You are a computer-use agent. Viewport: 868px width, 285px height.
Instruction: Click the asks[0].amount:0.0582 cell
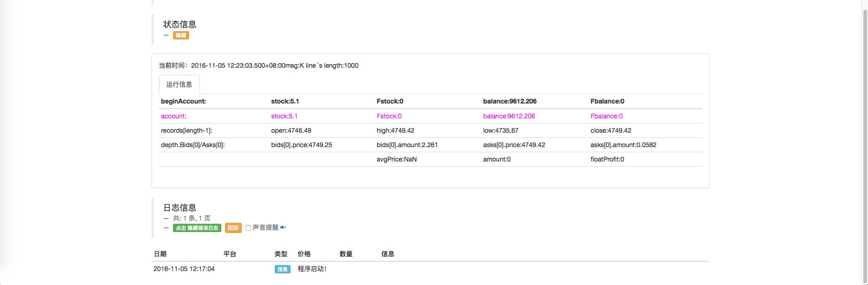pyautogui.click(x=623, y=145)
